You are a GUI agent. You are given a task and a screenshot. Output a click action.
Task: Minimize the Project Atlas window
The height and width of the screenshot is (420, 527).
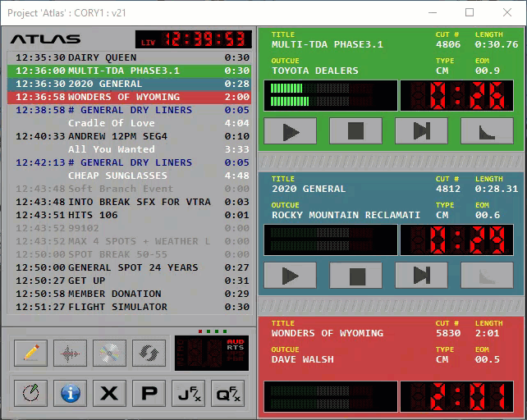pos(433,12)
